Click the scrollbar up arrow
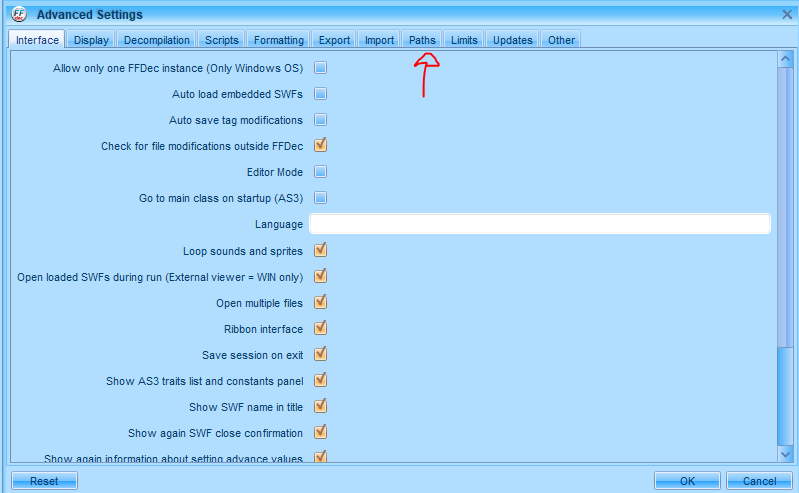799x493 pixels. pos(785,60)
